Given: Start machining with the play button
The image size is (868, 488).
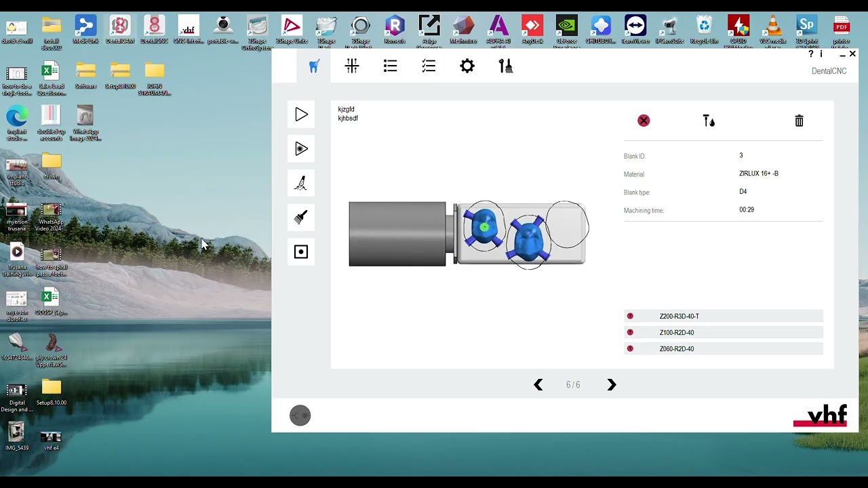Looking at the screenshot, I should (x=301, y=115).
